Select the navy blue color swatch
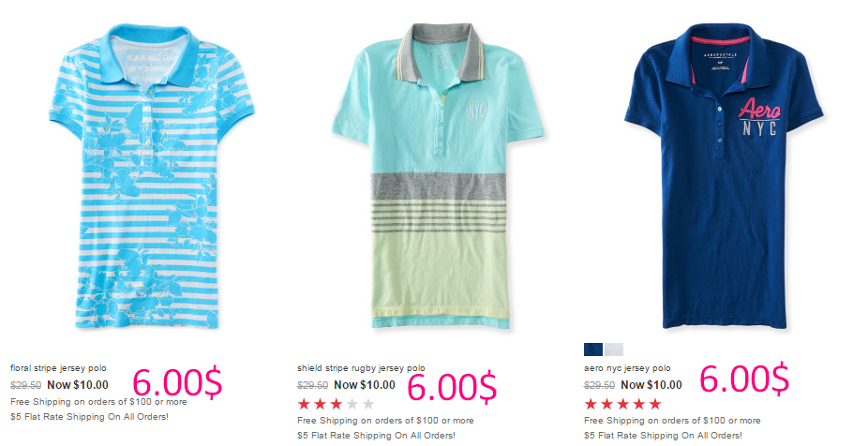 (593, 349)
